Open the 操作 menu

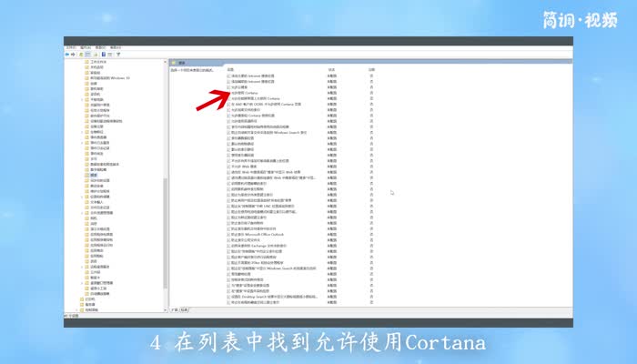tap(86, 47)
